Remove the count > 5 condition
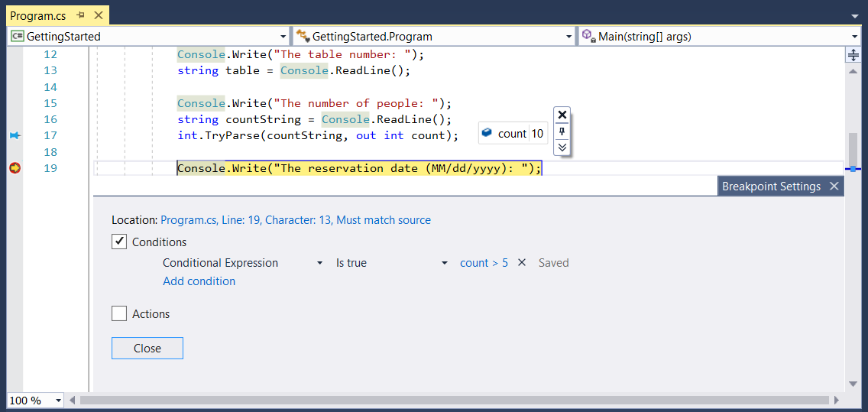This screenshot has width=868, height=412. [521, 262]
